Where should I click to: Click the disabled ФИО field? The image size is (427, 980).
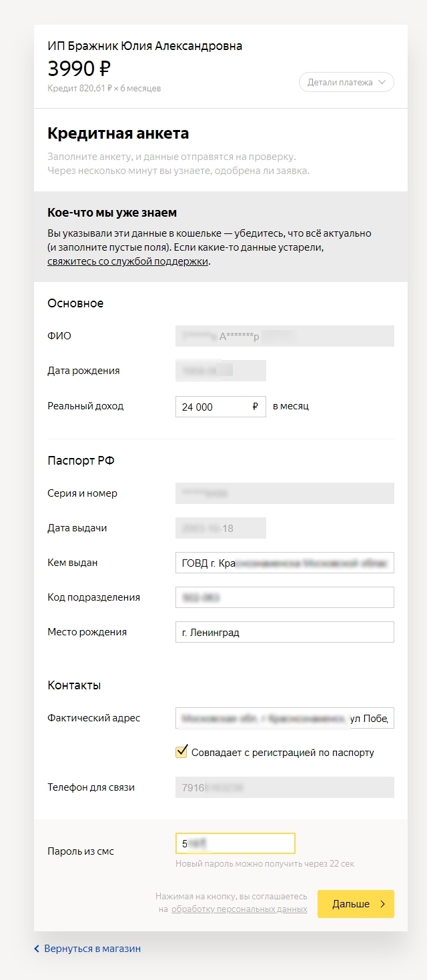[285, 336]
